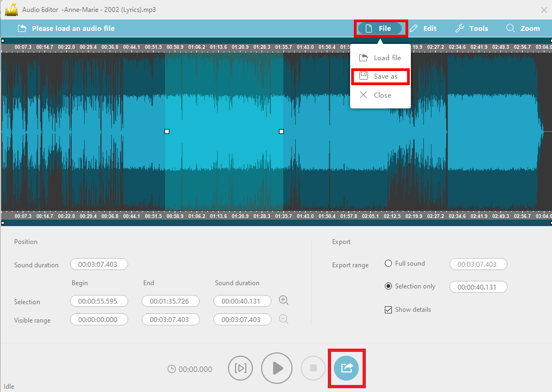Click the Selection duration field 00:00:40.131
This screenshot has width=552, height=392.
(242, 301)
